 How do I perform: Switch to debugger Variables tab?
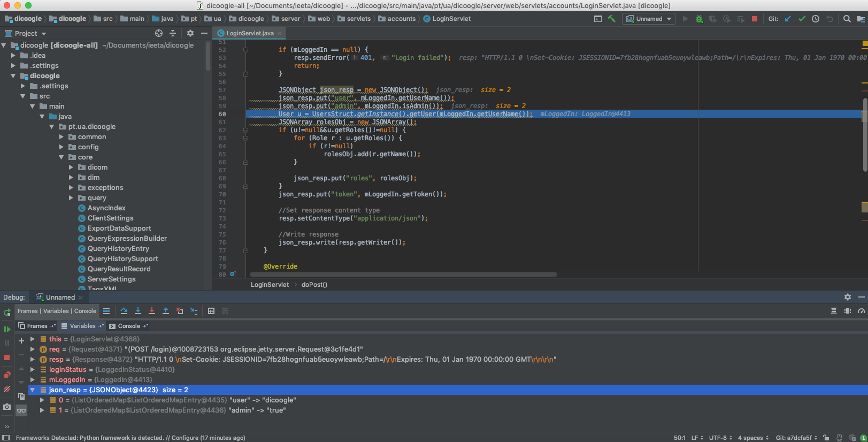82,326
